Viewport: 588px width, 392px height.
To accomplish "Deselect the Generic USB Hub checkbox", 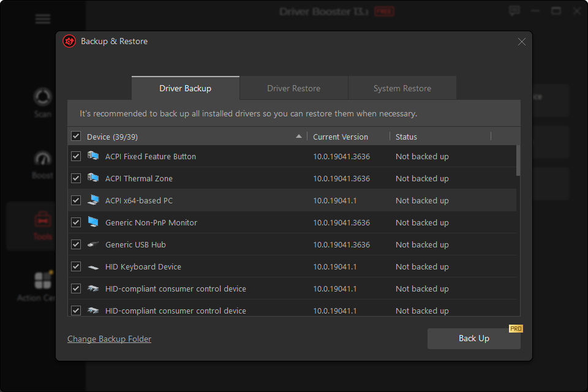I will pyautogui.click(x=76, y=244).
